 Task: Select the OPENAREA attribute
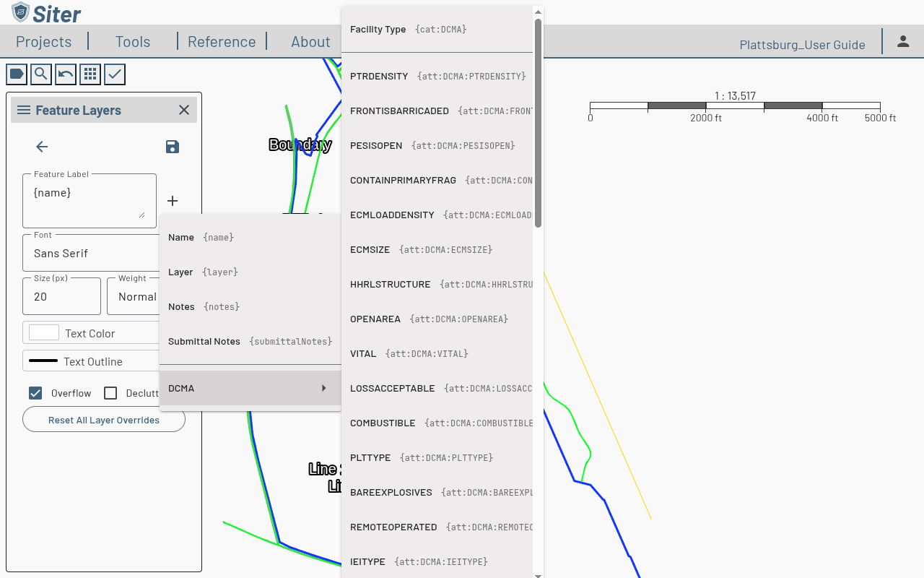click(437, 319)
